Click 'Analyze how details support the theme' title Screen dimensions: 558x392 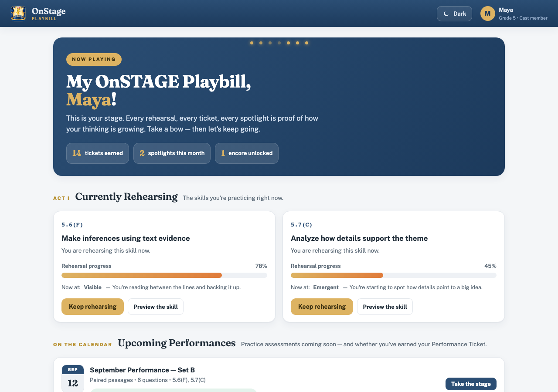359,238
